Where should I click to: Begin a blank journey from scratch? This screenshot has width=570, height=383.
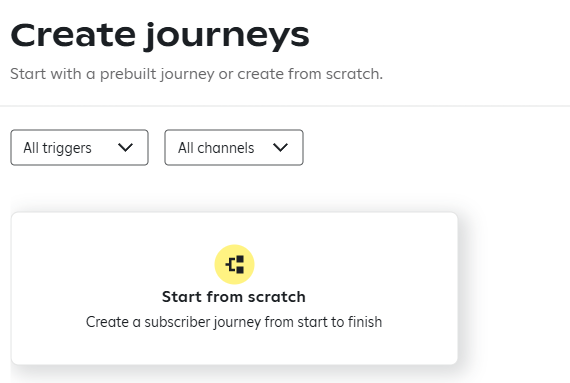(234, 289)
